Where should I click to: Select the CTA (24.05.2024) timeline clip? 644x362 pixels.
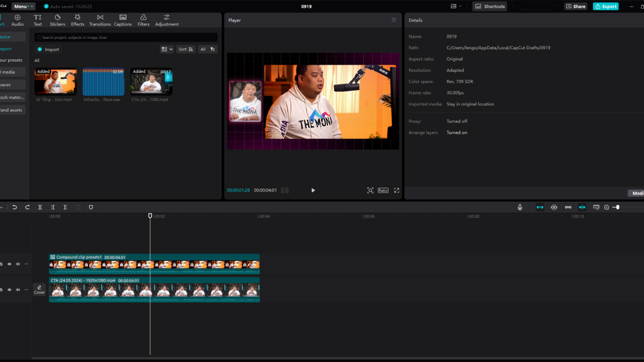tap(154, 290)
